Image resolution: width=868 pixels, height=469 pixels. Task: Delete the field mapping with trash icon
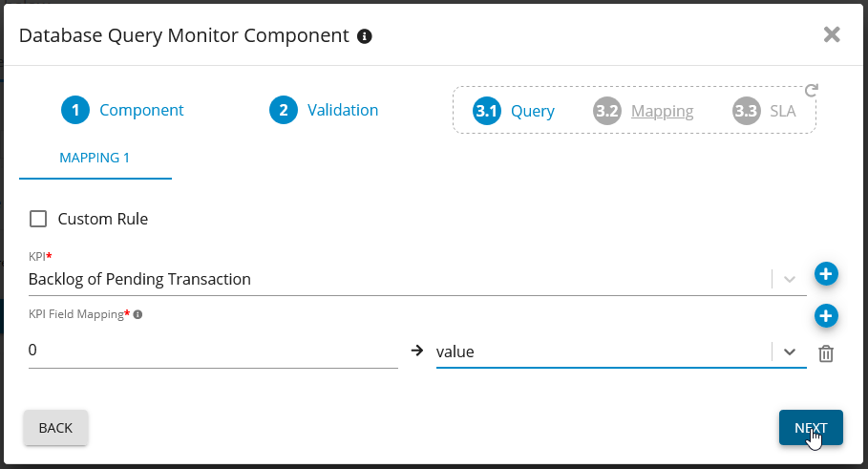[826, 353]
